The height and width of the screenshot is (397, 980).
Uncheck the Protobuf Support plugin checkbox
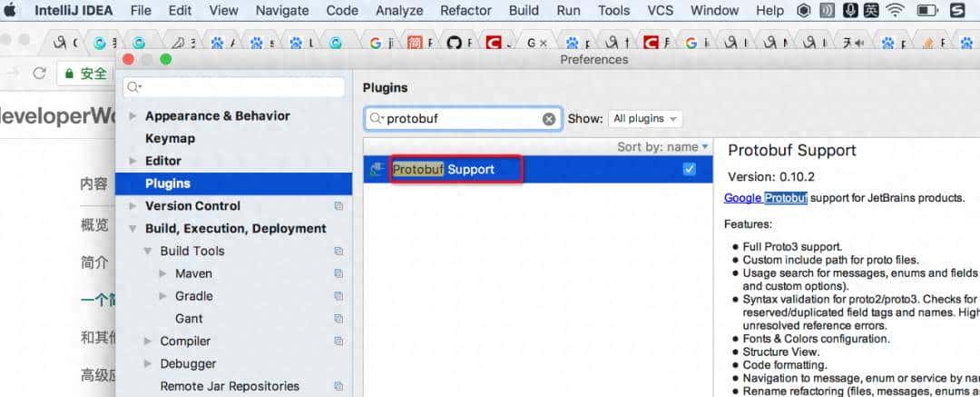pyautogui.click(x=689, y=169)
